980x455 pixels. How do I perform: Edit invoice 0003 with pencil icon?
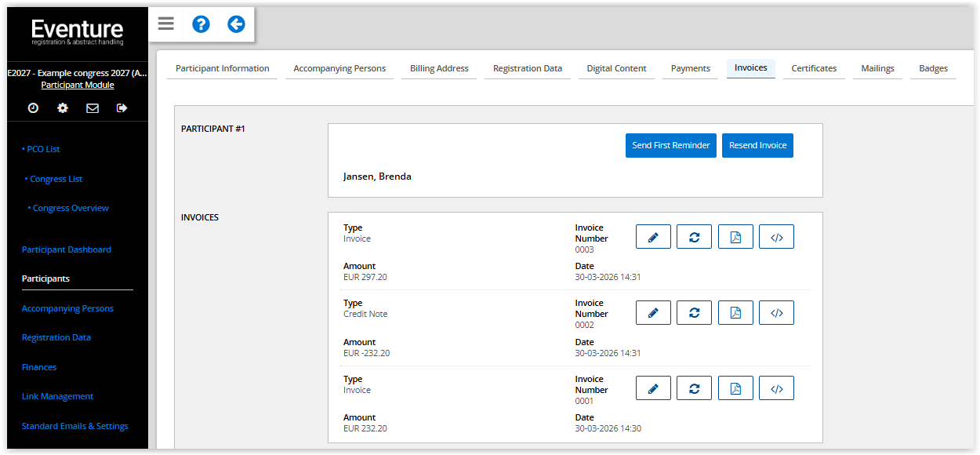(653, 237)
